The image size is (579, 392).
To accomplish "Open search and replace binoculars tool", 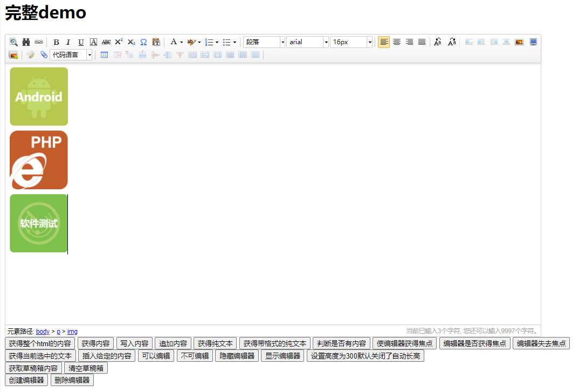I will [26, 42].
